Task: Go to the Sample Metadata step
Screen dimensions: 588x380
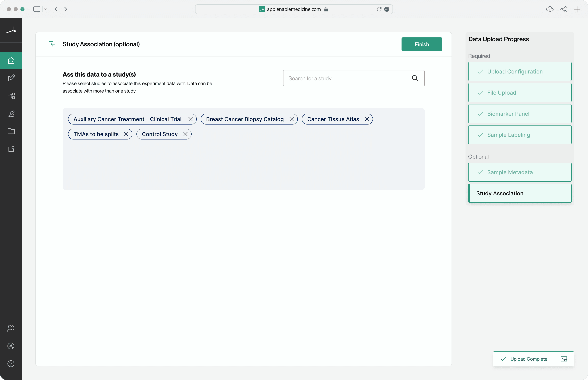Action: [520, 172]
